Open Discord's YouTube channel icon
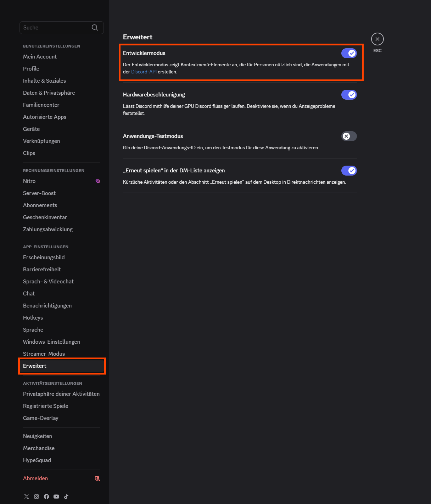431x504 pixels. click(56, 497)
